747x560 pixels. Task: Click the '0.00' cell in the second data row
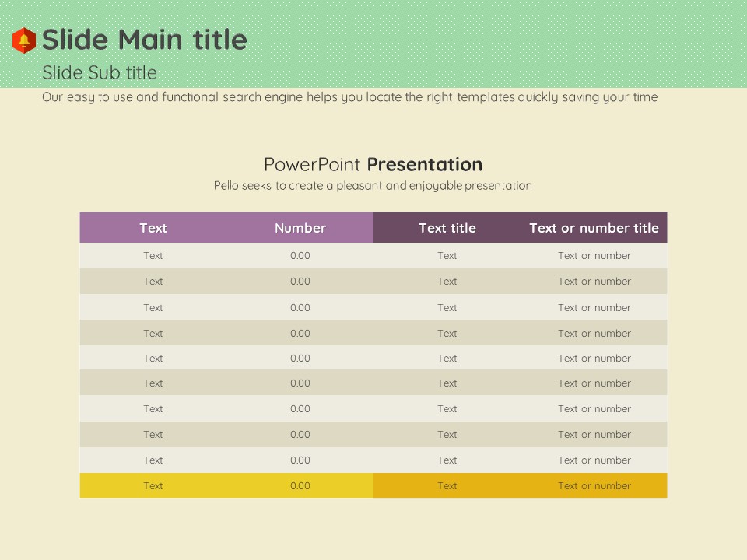pos(300,282)
